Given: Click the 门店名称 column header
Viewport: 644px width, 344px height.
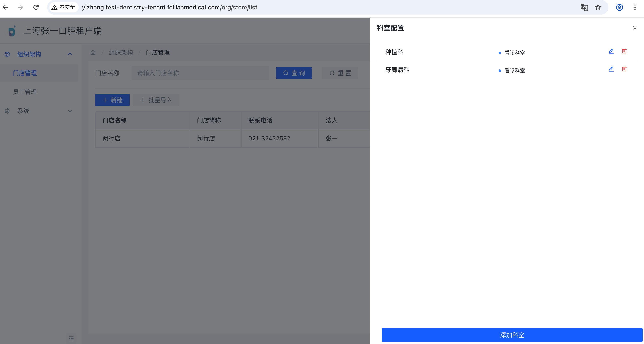Looking at the screenshot, I should [x=143, y=120].
